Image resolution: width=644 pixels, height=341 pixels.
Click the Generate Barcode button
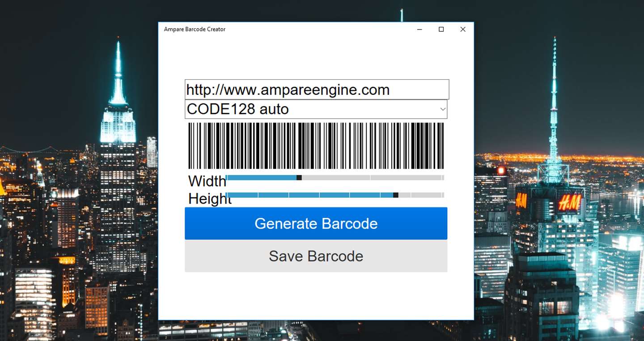(316, 223)
